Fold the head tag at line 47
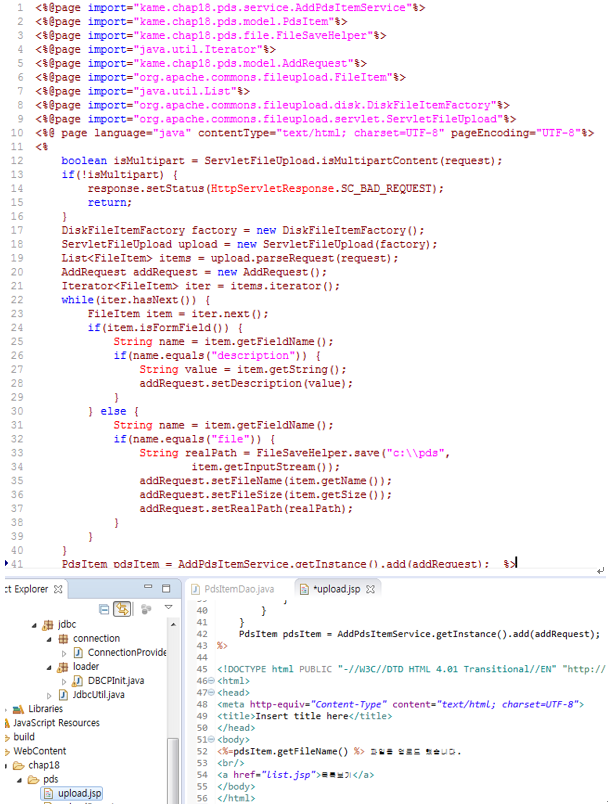 click(211, 693)
